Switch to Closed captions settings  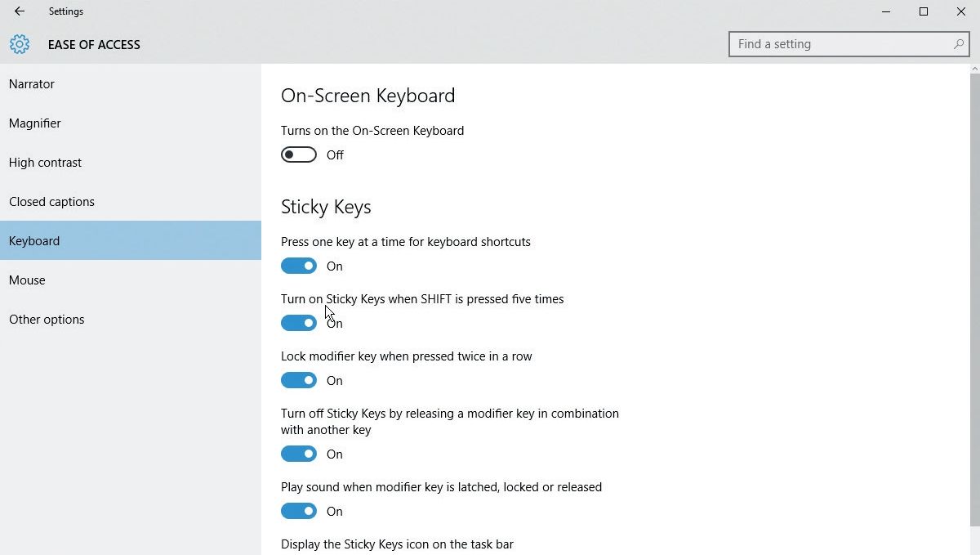pyautogui.click(x=51, y=201)
